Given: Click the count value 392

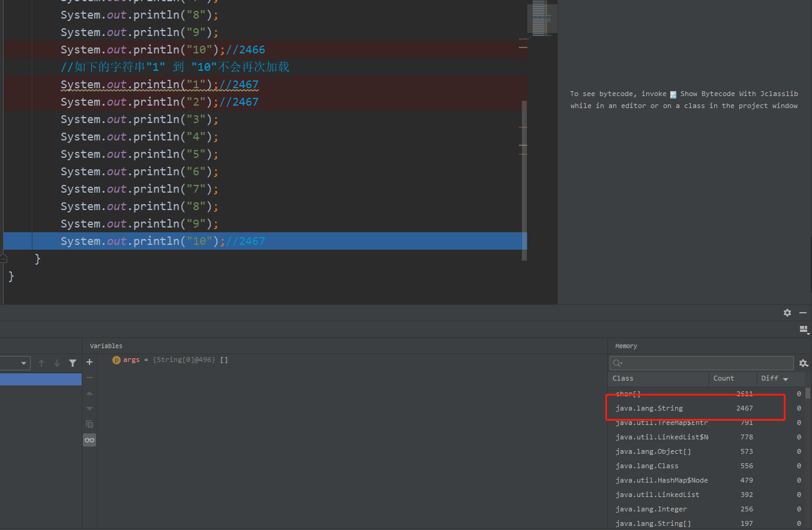Looking at the screenshot, I should point(747,495).
